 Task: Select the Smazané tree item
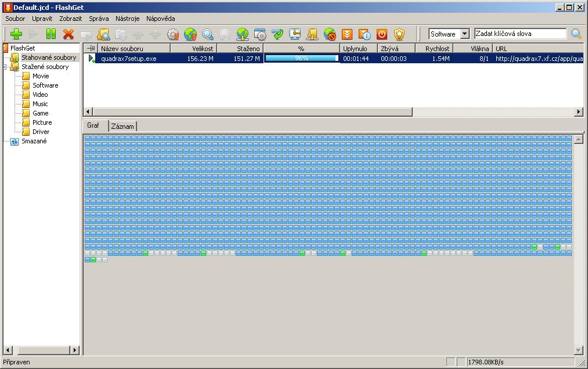click(34, 141)
